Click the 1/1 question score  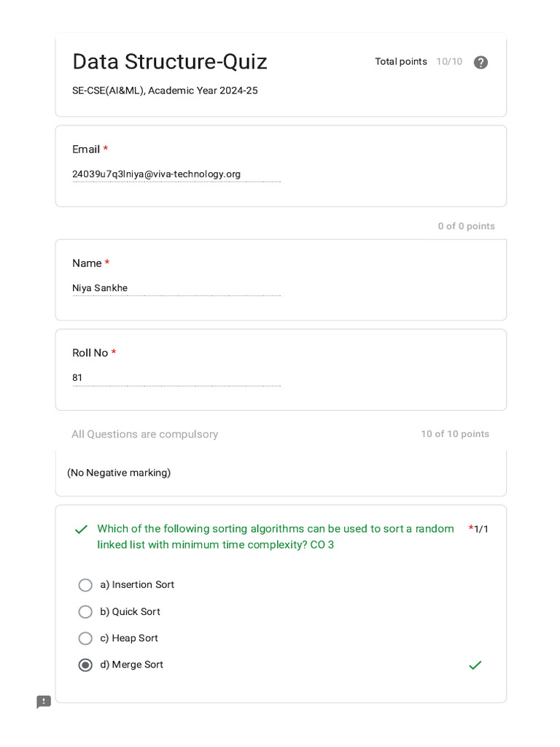(x=481, y=529)
